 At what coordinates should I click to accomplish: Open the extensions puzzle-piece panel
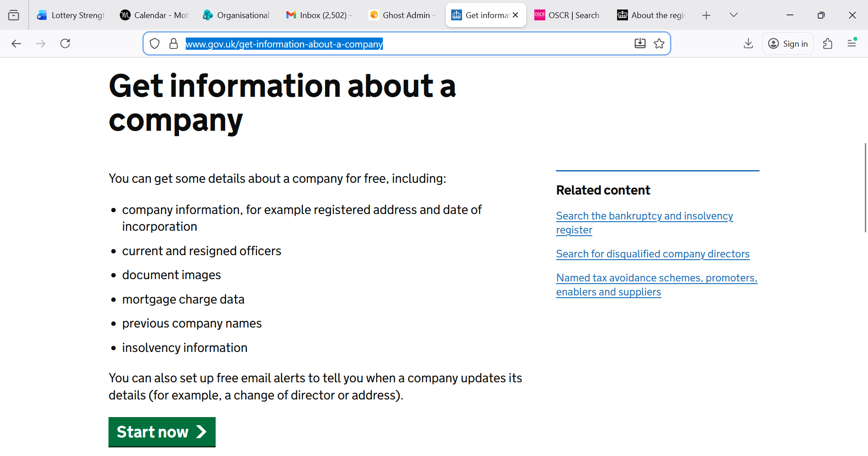tap(828, 43)
